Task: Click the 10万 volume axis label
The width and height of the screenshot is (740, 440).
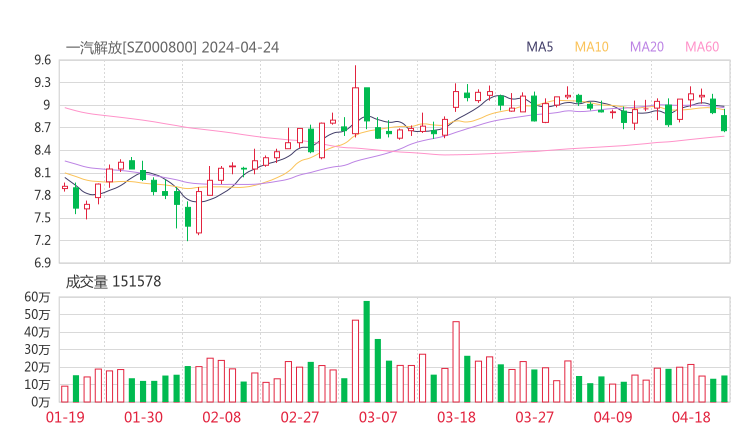Action: (x=37, y=384)
